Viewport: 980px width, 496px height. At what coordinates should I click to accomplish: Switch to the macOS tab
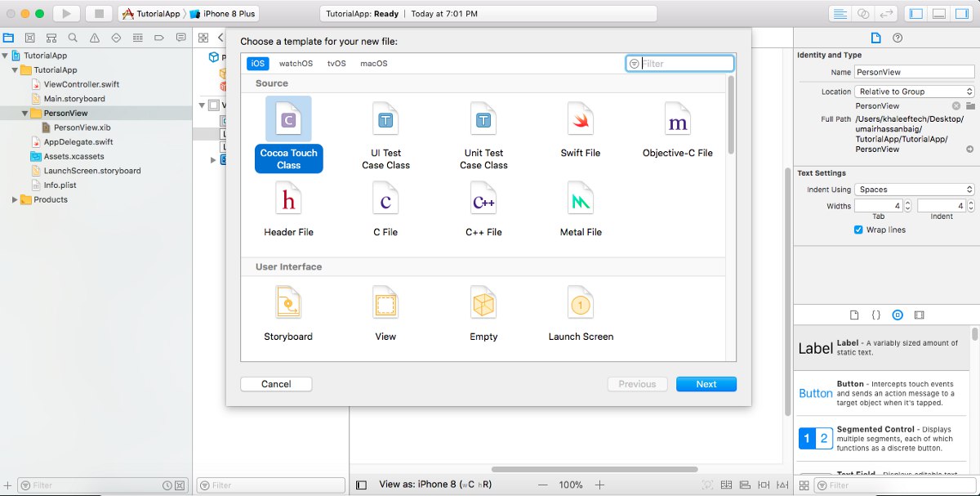[374, 63]
